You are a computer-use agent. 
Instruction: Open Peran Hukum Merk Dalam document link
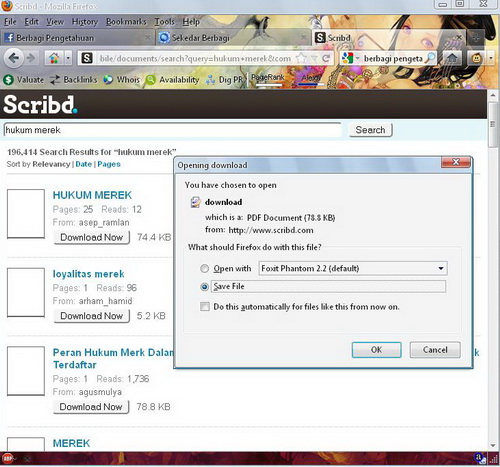113,358
